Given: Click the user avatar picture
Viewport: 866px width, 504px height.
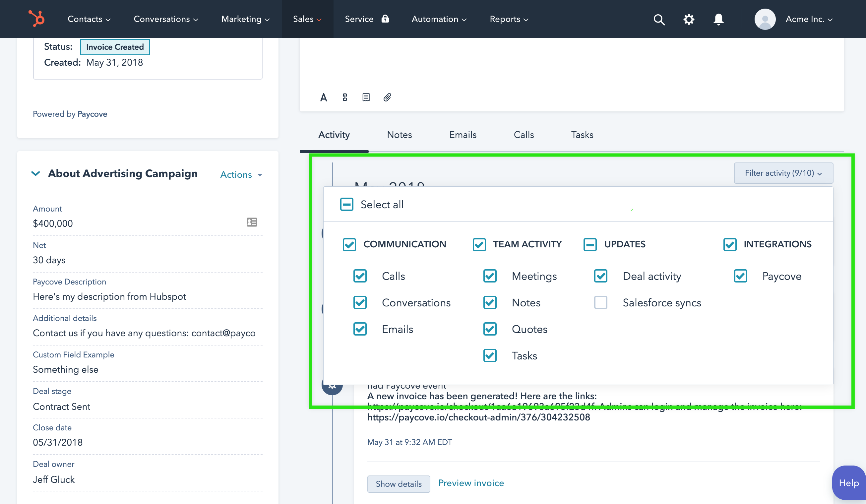Looking at the screenshot, I should pyautogui.click(x=765, y=19).
